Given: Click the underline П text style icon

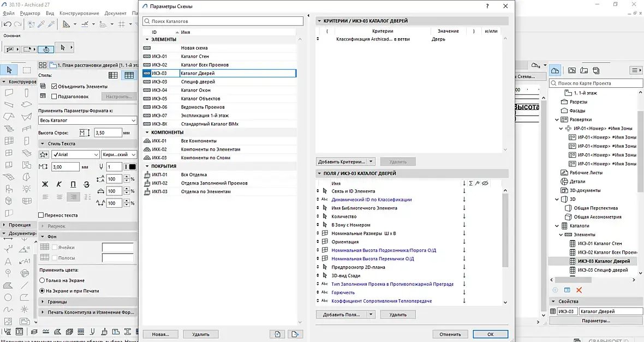Looking at the screenshot, I should coord(73,185).
